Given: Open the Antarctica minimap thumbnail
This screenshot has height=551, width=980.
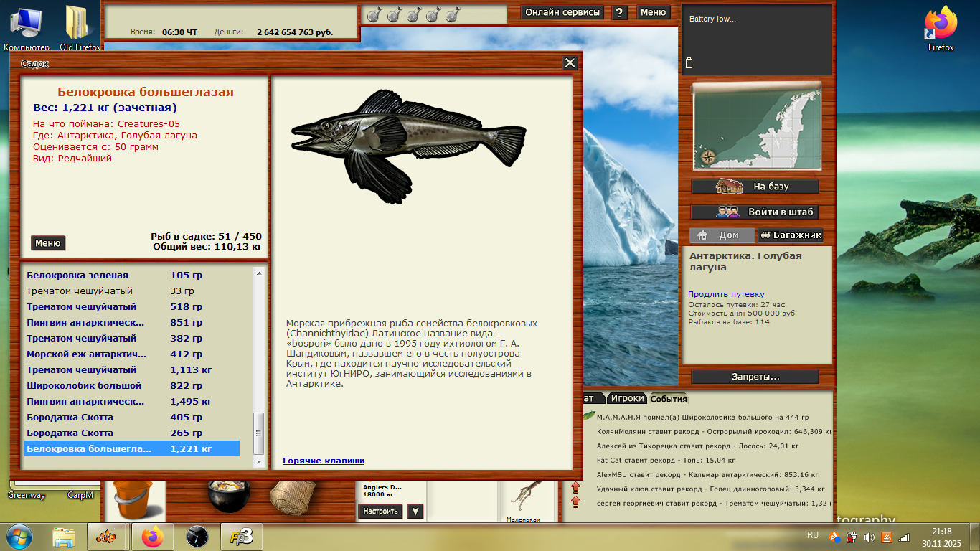Looking at the screenshot, I should (756, 127).
